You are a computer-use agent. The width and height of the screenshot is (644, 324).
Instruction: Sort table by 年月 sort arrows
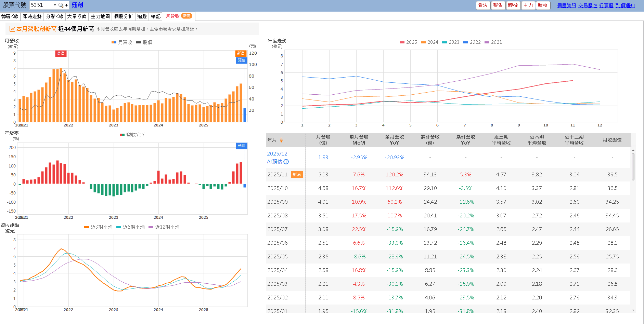pos(281,140)
